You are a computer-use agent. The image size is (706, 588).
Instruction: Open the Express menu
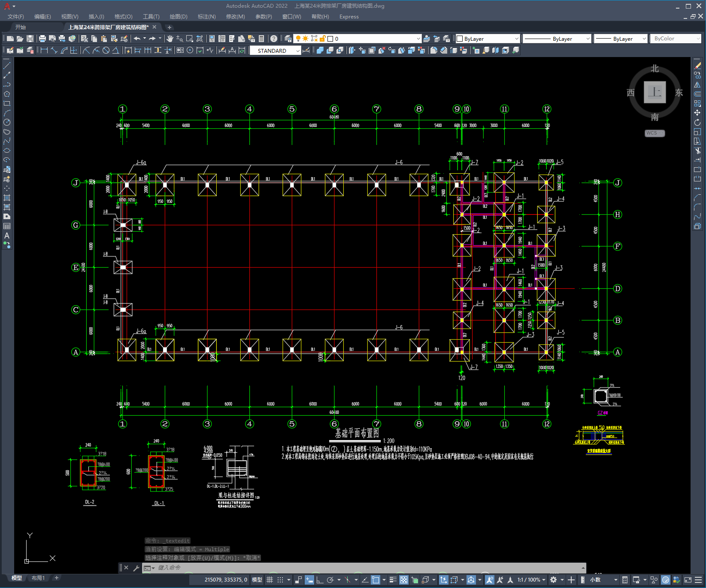pyautogui.click(x=349, y=17)
